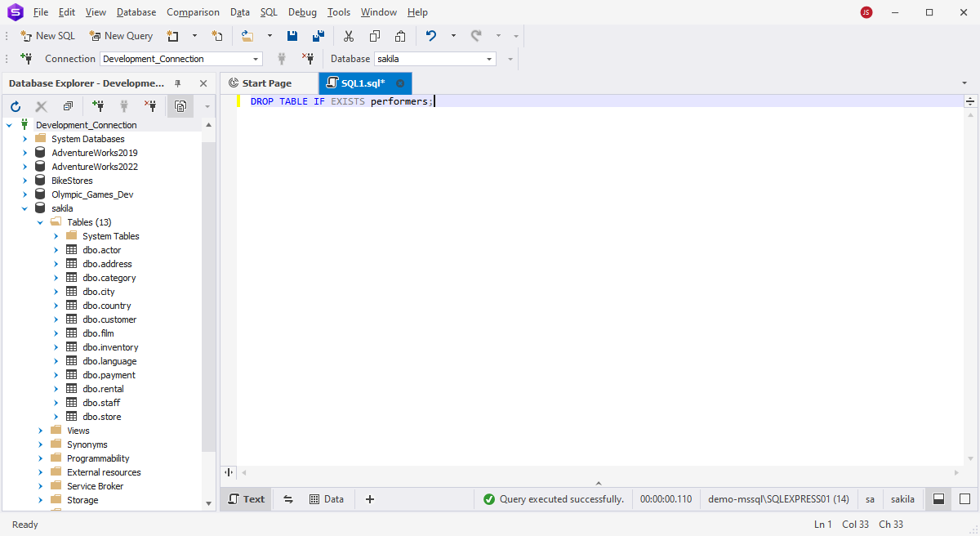Toggle the highlighted documents icon in Database Explorer toolbar
This screenshot has height=536, width=980.
click(180, 106)
